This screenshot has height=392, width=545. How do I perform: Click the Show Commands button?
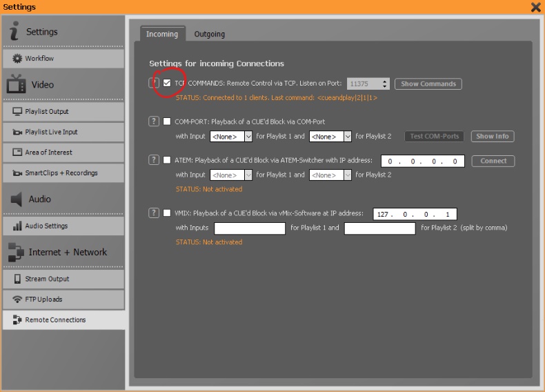[428, 84]
